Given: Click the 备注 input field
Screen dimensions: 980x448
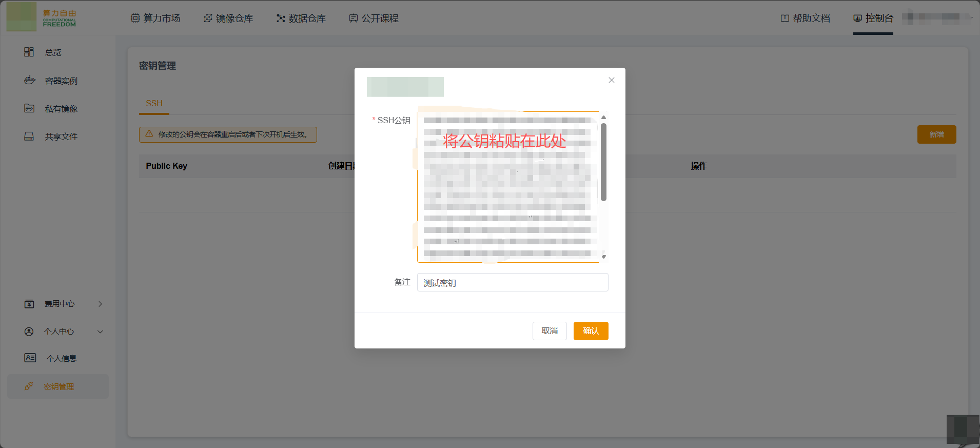Looking at the screenshot, I should [513, 282].
